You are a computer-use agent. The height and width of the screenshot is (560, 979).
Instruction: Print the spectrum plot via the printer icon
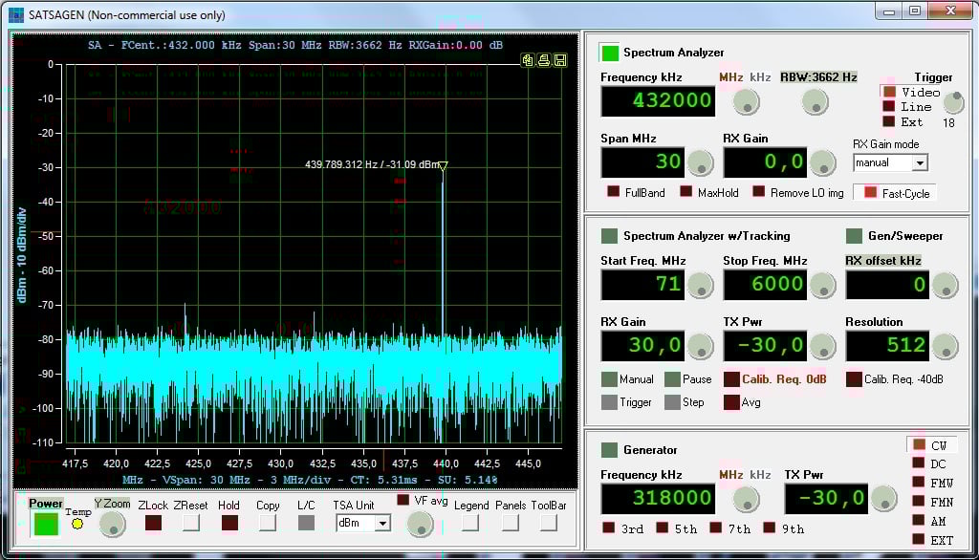tap(544, 60)
